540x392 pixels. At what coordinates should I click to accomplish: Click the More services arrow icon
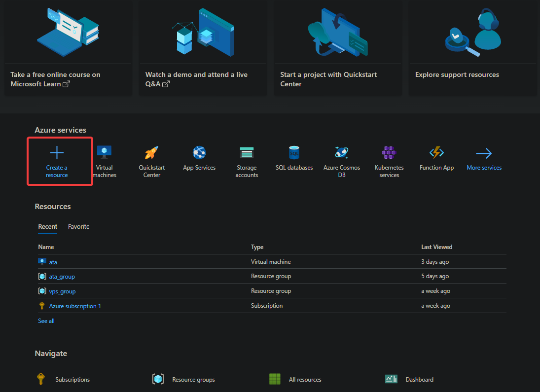coord(484,153)
